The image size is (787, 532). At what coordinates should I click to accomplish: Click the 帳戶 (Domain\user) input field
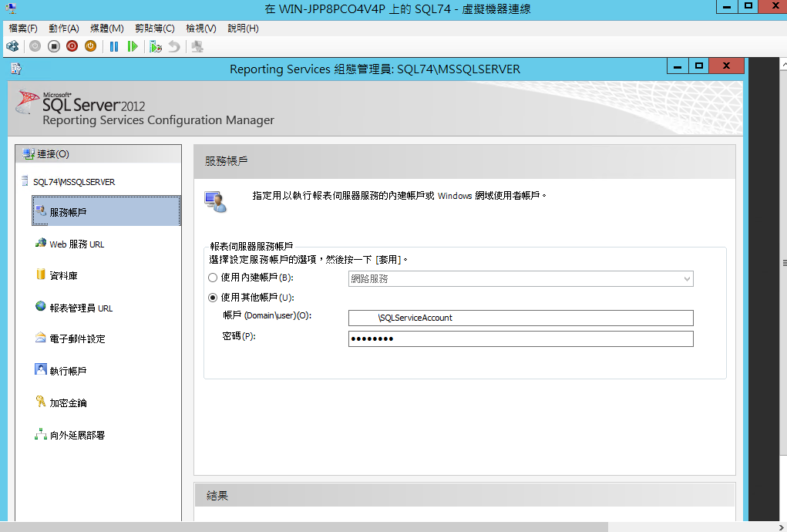521,318
